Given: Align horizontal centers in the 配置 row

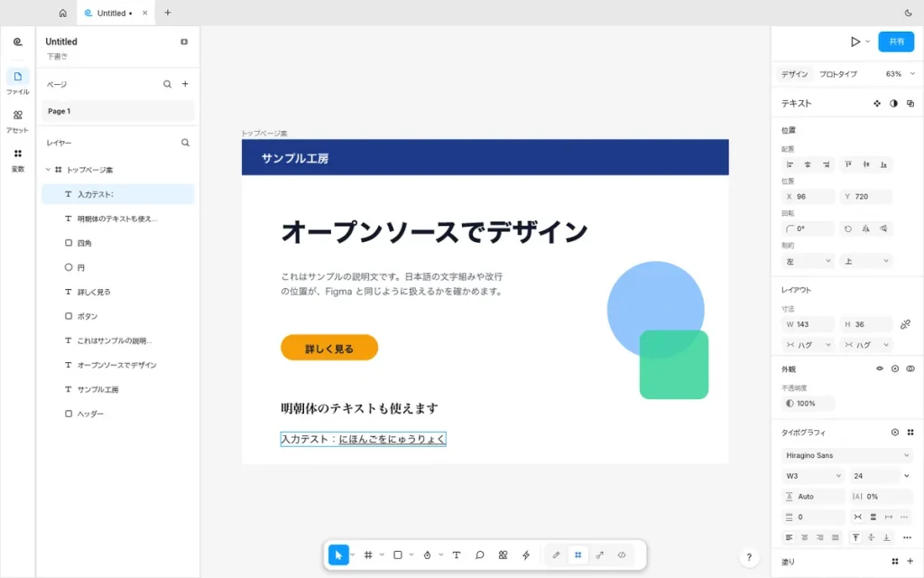Looking at the screenshot, I should [x=808, y=164].
